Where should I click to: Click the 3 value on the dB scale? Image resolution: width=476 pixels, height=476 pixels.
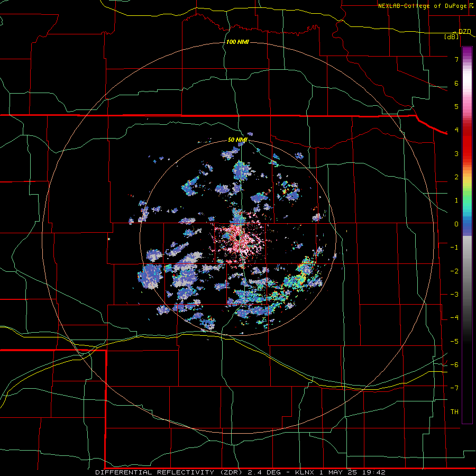click(456, 153)
